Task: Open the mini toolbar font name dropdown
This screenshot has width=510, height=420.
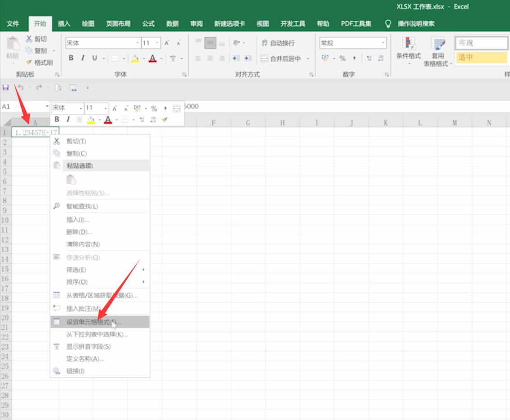Action: click(81, 108)
